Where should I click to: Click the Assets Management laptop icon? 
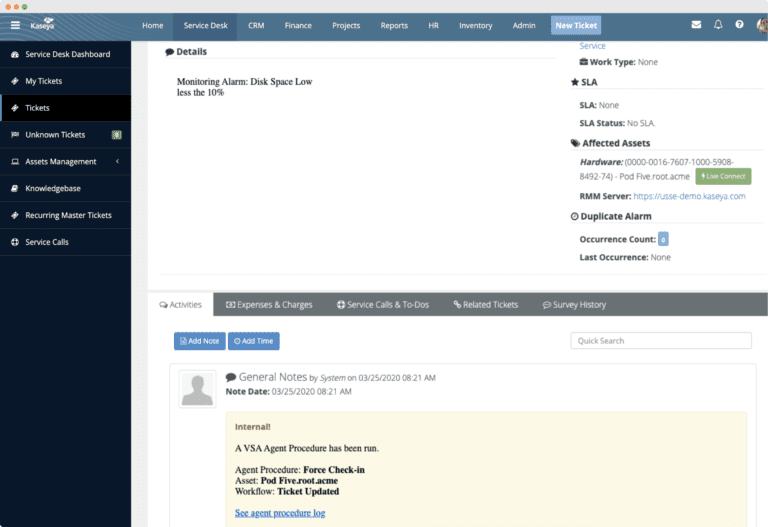tap(15, 162)
